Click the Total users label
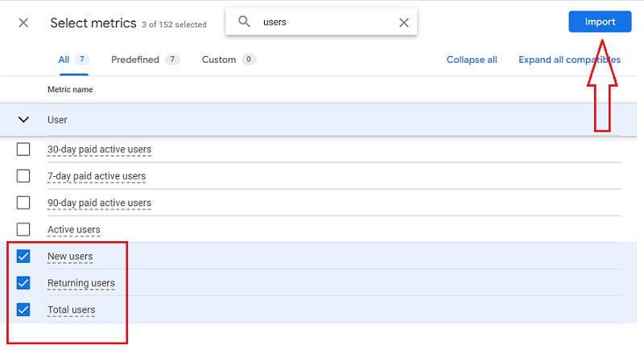 tap(72, 310)
